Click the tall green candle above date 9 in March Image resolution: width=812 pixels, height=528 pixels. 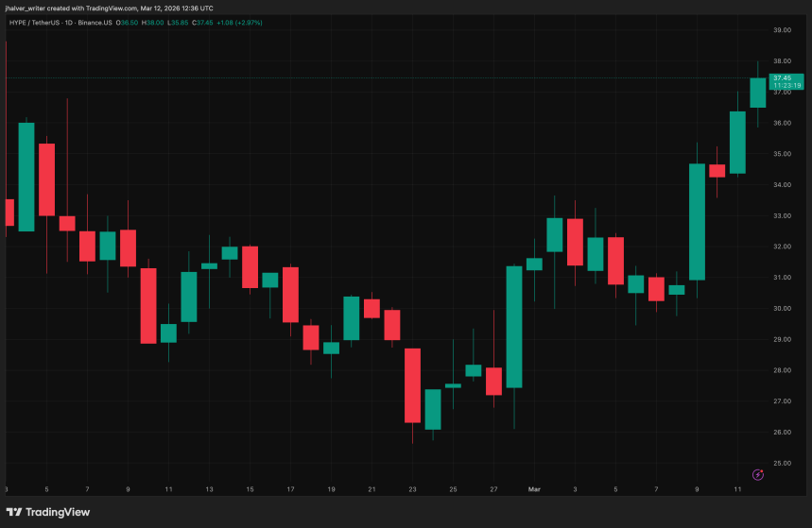[x=697, y=221]
